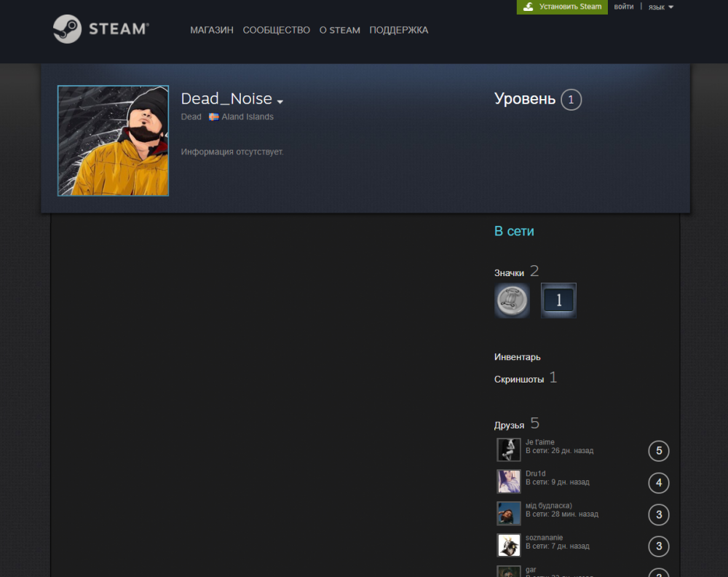Open the Уровень level link
This screenshot has height=577, width=728.
pyautogui.click(x=525, y=99)
